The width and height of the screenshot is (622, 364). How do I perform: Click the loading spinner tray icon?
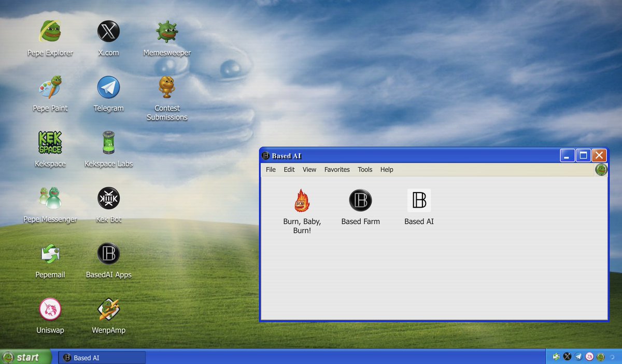612,357
